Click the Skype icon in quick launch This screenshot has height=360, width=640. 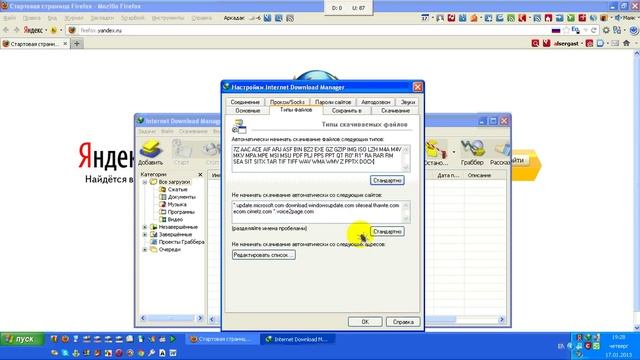65,353
